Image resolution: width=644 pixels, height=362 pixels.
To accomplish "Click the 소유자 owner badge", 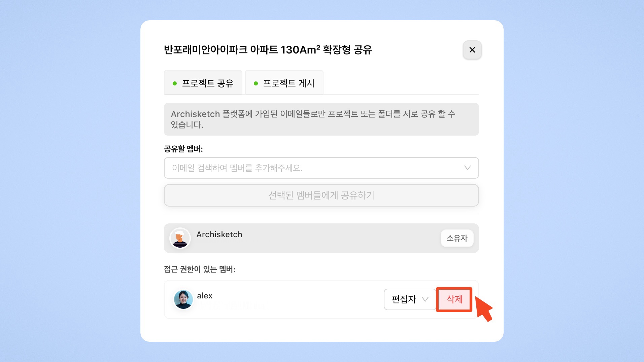I will (x=457, y=238).
